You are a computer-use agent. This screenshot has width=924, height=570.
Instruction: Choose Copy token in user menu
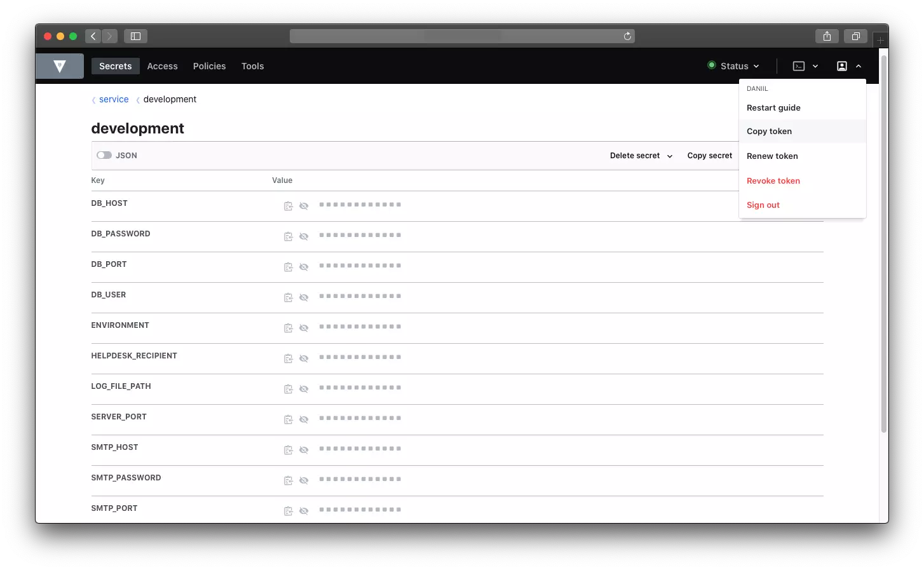[x=803, y=132]
